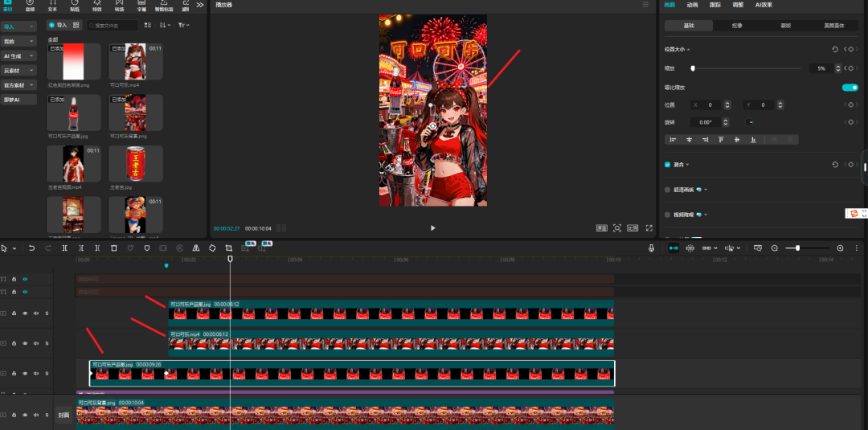868x430 pixels.
Task: Enable the 视频降噪 checkbox
Action: click(x=668, y=215)
